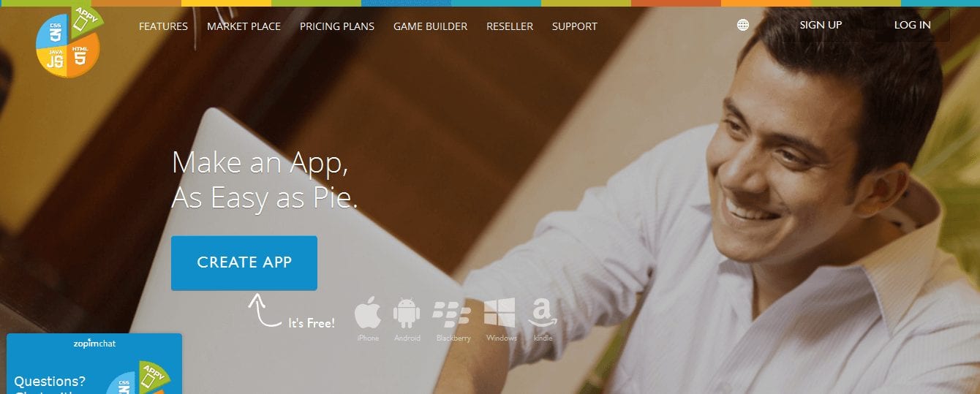The width and height of the screenshot is (980, 394).
Task: Select the Android robot icon
Action: tap(407, 314)
